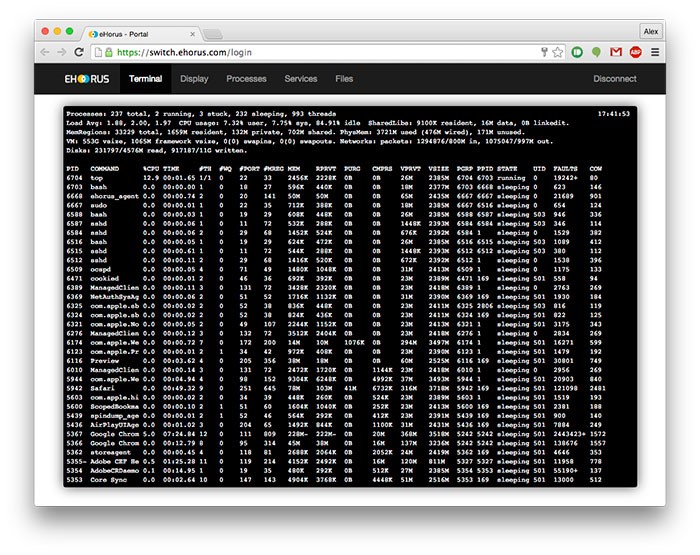Click the Disconnect link

(x=615, y=79)
